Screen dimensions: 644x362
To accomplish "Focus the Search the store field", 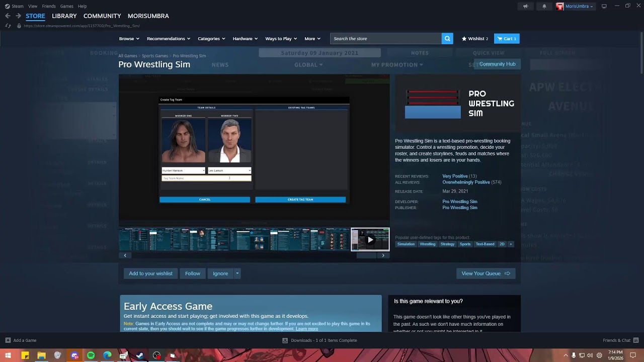I will pos(385,39).
